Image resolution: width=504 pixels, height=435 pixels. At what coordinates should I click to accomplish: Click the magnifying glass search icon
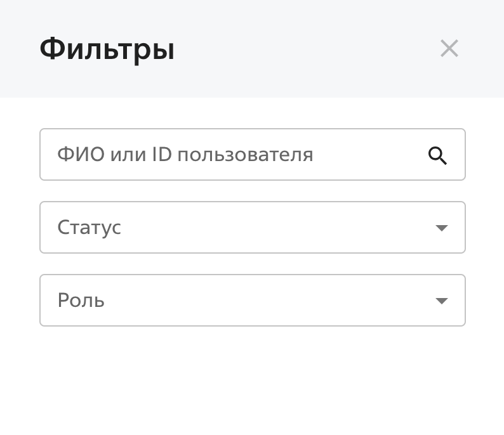(437, 155)
